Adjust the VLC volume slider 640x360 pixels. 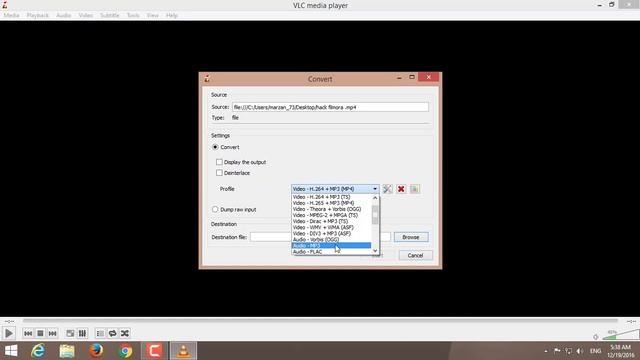coord(621,334)
